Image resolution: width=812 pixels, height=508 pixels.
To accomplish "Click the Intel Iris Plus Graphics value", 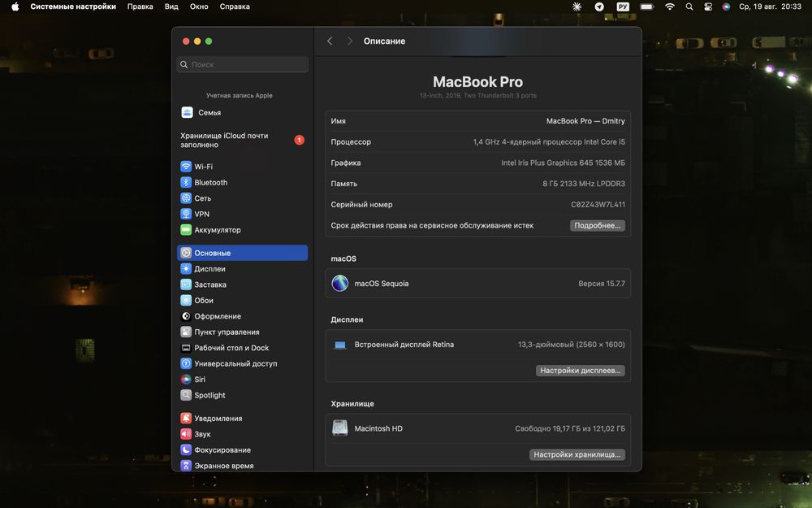I will point(563,163).
